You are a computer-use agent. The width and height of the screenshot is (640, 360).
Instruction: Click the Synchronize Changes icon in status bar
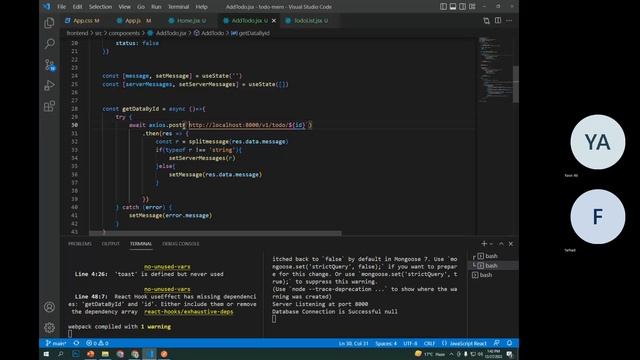[x=76, y=343]
